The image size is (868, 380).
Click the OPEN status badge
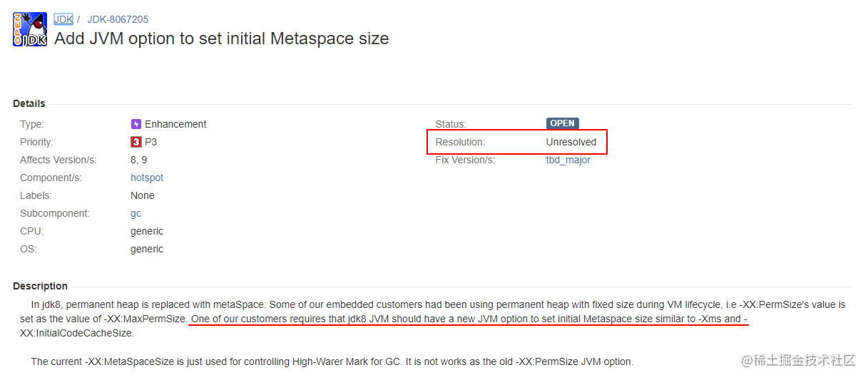pos(563,123)
